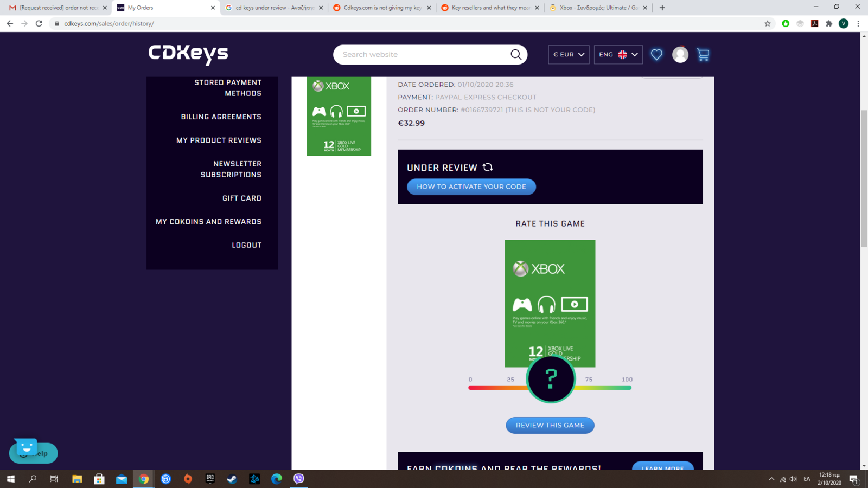Click the Adobe Acrobat extension icon
Screen dimensions: 868x488
[814, 23]
